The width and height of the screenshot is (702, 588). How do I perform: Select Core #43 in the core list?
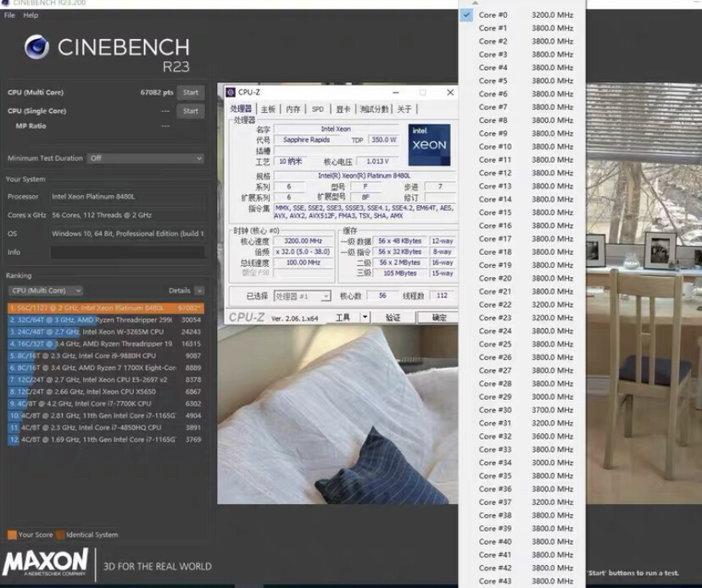[521, 581]
